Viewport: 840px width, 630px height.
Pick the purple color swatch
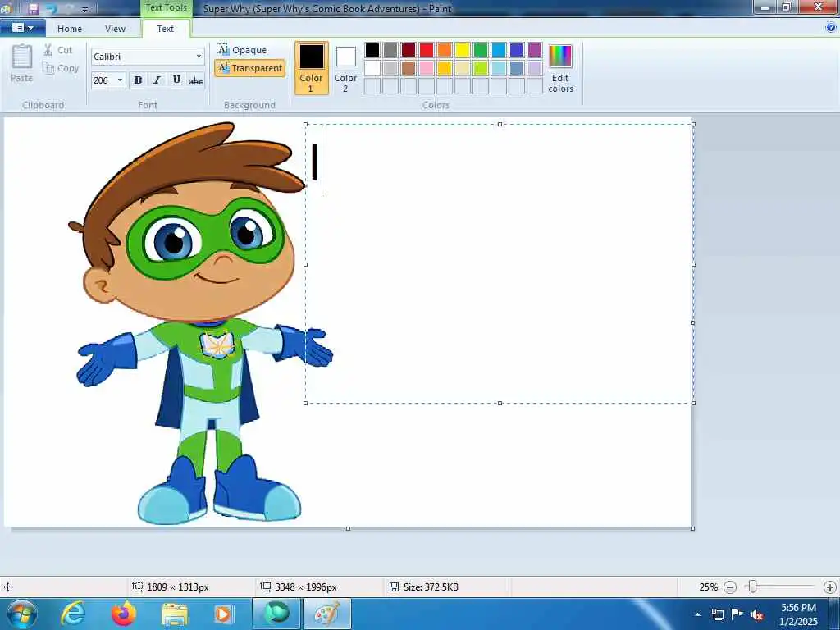point(535,50)
